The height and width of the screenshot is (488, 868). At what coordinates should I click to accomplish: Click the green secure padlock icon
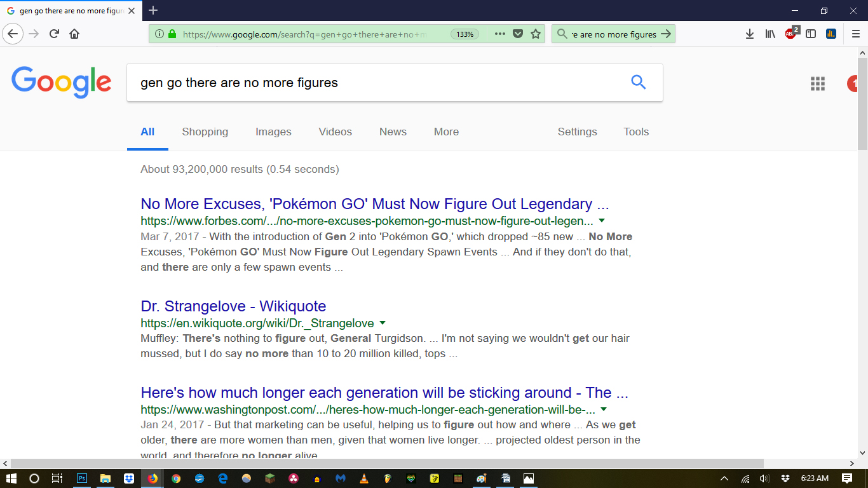point(172,34)
